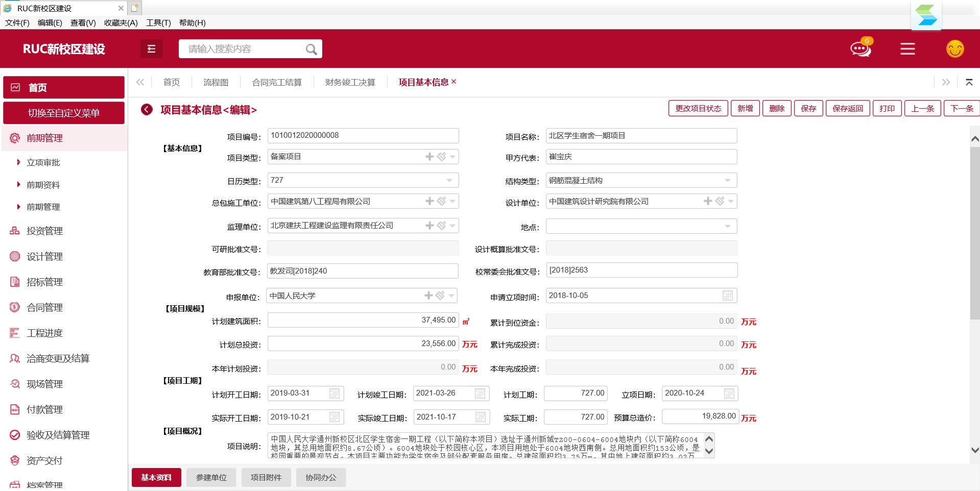The image size is (980, 491).
Task: Click the smiley face user avatar
Action: coord(954,49)
